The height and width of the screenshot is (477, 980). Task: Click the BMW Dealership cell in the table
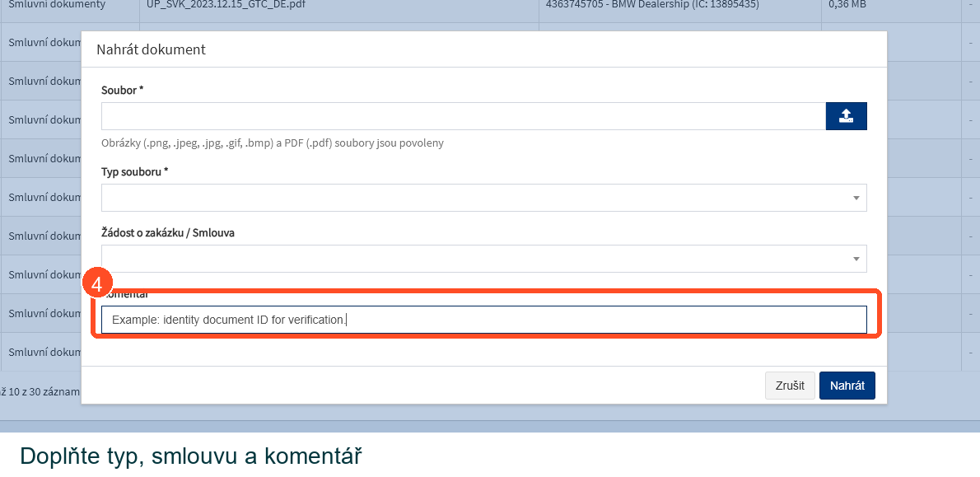(652, 5)
